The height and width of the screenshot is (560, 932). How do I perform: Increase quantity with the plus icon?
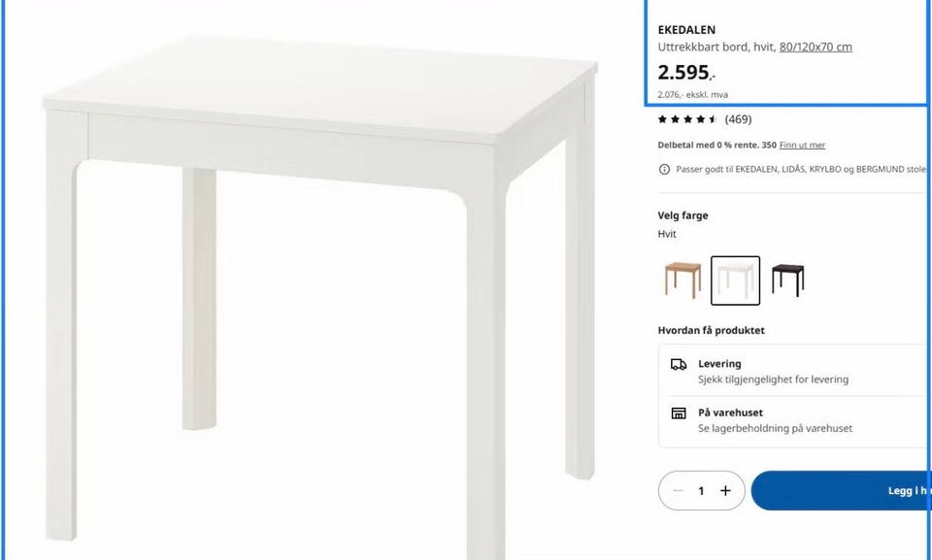point(725,490)
